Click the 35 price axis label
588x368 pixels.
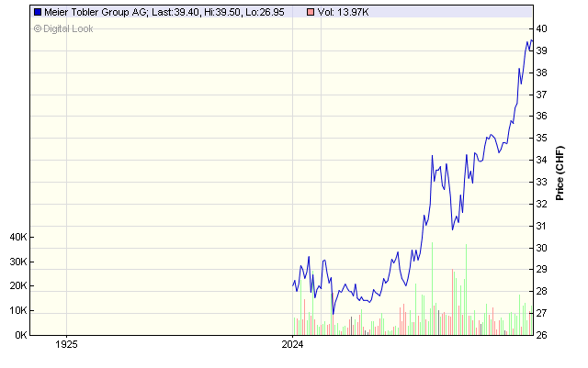[x=541, y=139]
